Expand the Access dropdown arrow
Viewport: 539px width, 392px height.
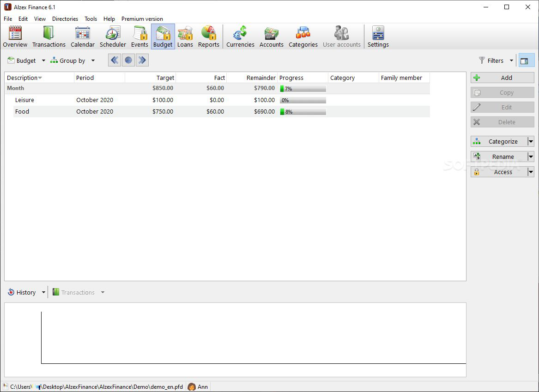[531, 172]
